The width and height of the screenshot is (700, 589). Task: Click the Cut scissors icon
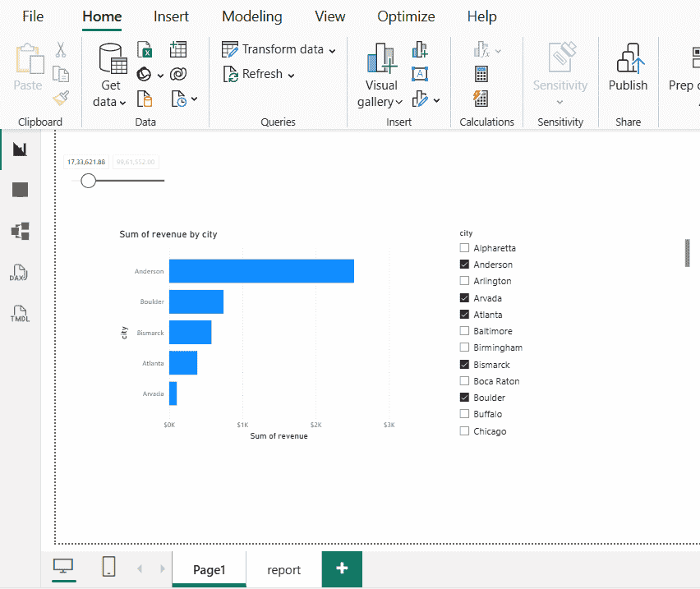point(61,49)
